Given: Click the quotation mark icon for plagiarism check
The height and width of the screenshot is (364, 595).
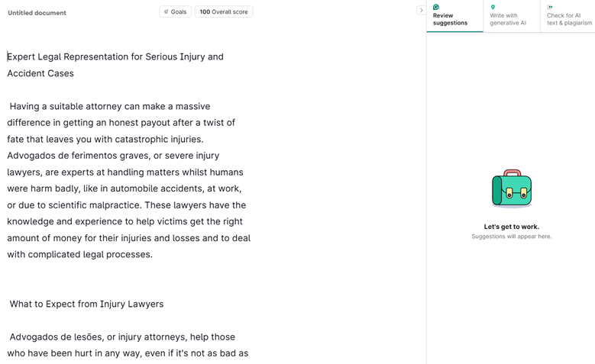Looking at the screenshot, I should click(x=550, y=8).
